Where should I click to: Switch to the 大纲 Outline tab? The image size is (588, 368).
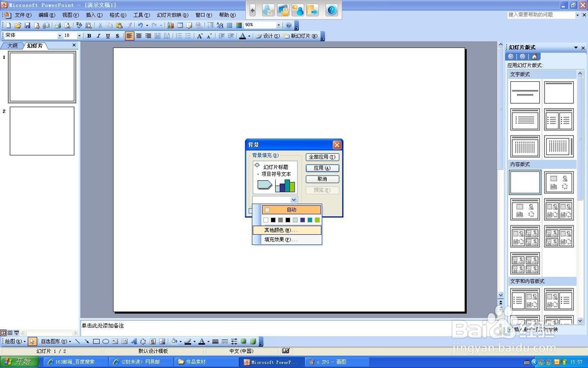coord(12,45)
